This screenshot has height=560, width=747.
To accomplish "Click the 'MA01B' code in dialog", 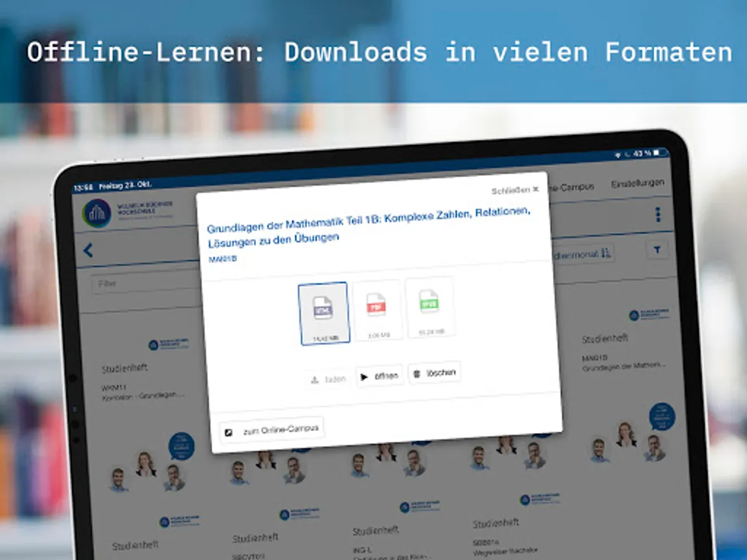I will click(x=222, y=258).
